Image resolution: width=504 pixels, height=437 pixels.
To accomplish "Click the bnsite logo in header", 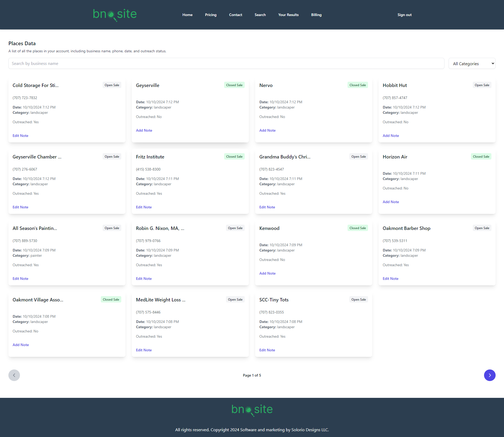I will pos(115,14).
